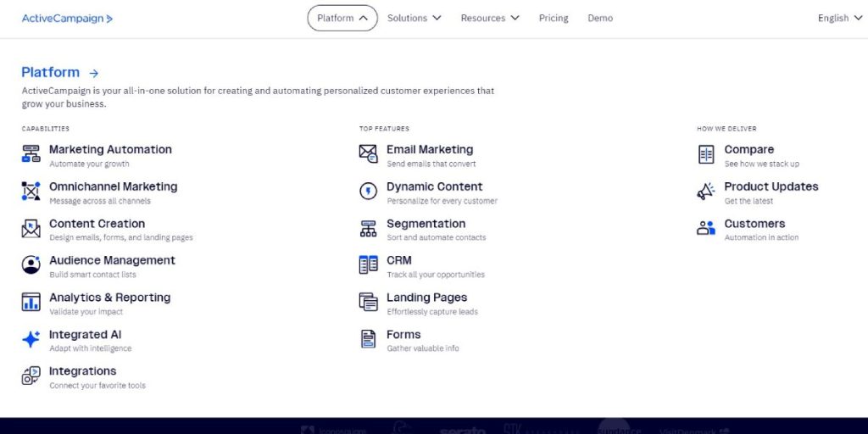The width and height of the screenshot is (868, 434).
Task: Click the Compare book icon
Action: click(x=706, y=154)
